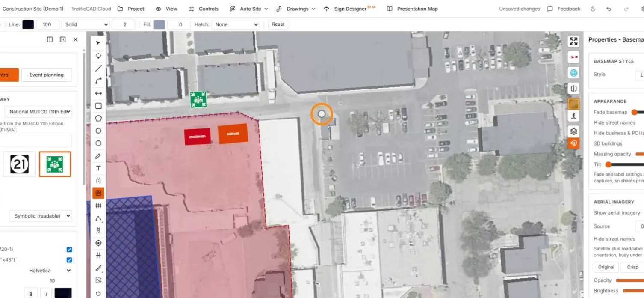
Task: Edit the line opacity 100 field
Action: tap(47, 24)
